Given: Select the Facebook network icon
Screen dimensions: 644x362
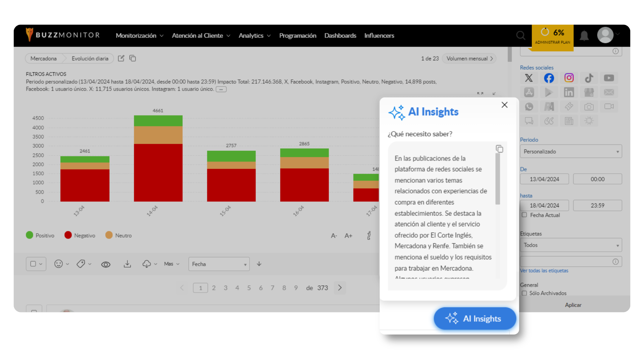Looking at the screenshot, I should pyautogui.click(x=549, y=78).
